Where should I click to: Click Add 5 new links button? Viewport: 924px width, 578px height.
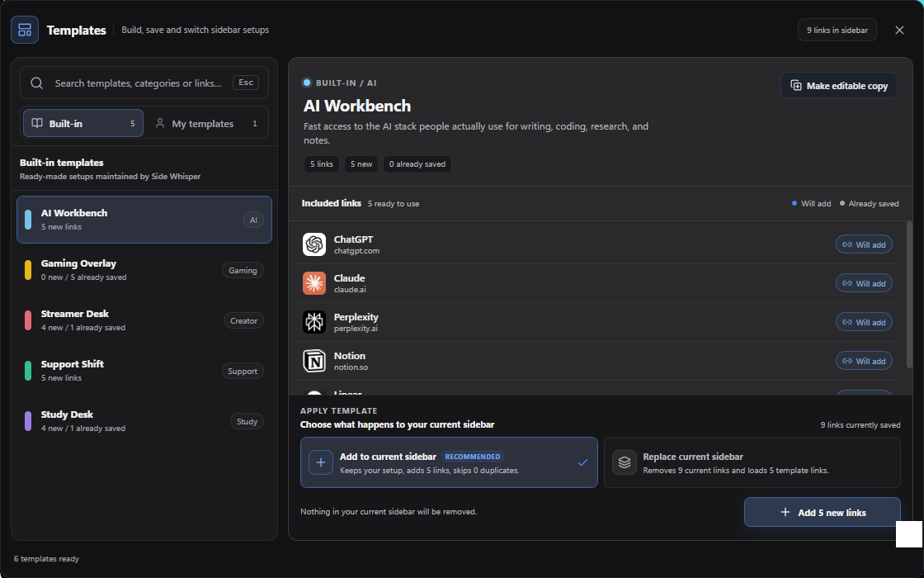pos(822,513)
